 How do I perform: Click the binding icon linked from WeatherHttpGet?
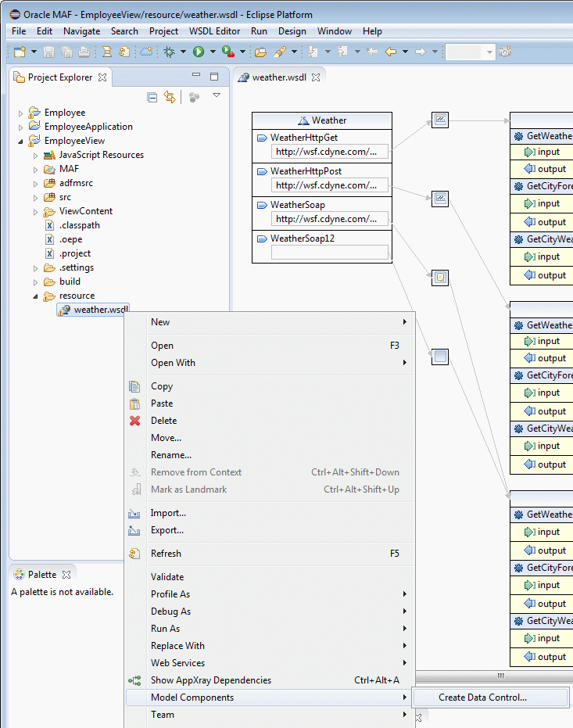440,120
